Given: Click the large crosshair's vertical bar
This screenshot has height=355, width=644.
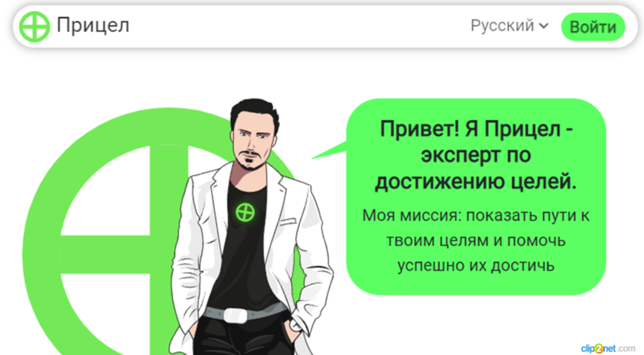Looking at the screenshot, I should click(x=169, y=205).
